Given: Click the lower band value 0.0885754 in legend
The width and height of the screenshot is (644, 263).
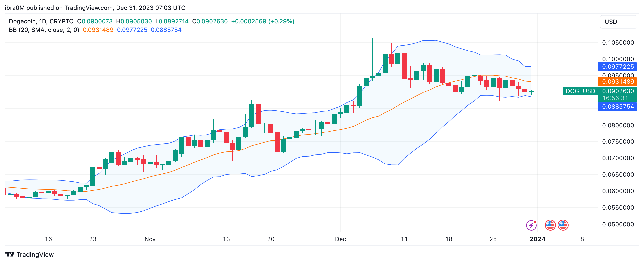Looking at the screenshot, I should point(166,30).
